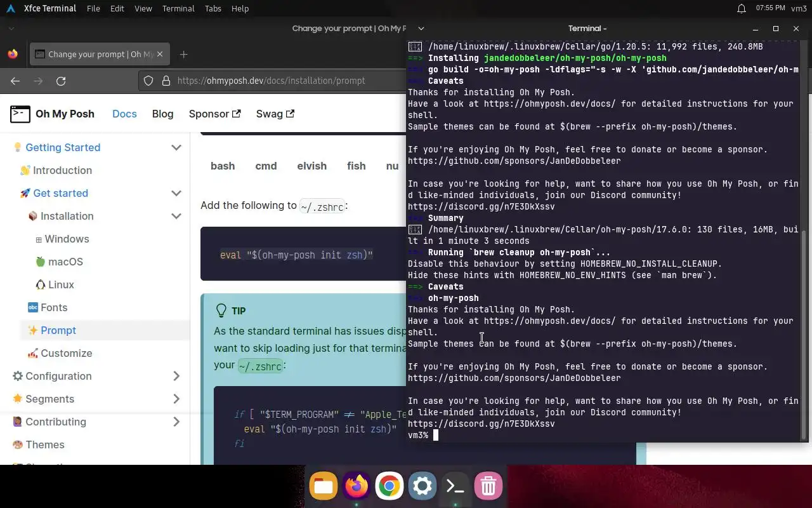Click the terminal window scrollbar
The height and width of the screenshot is (508, 812).
(x=805, y=335)
